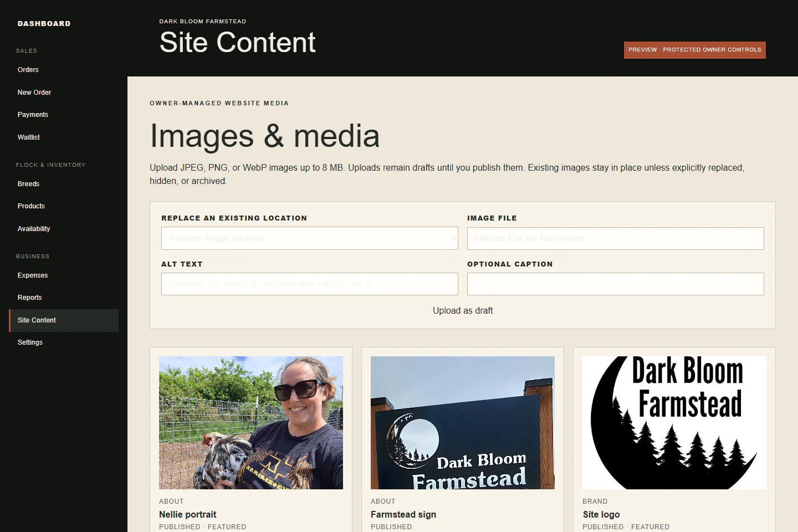
Task: Go to Expenses page
Action: [64, 275]
